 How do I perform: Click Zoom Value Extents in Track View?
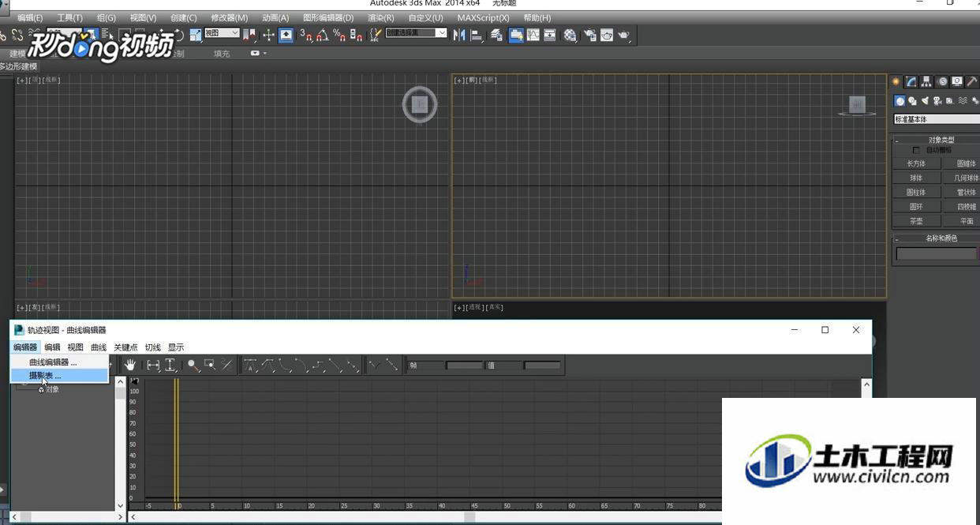pyautogui.click(x=170, y=365)
